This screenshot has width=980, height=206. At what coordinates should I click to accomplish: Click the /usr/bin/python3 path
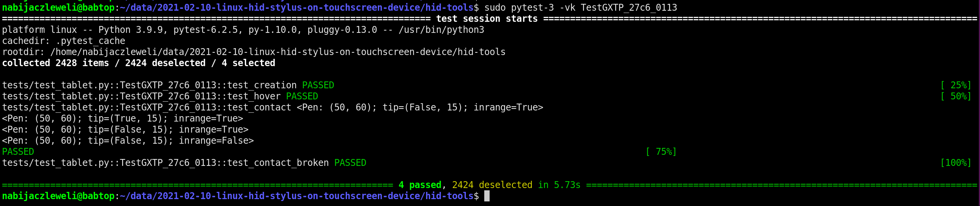coord(441,30)
